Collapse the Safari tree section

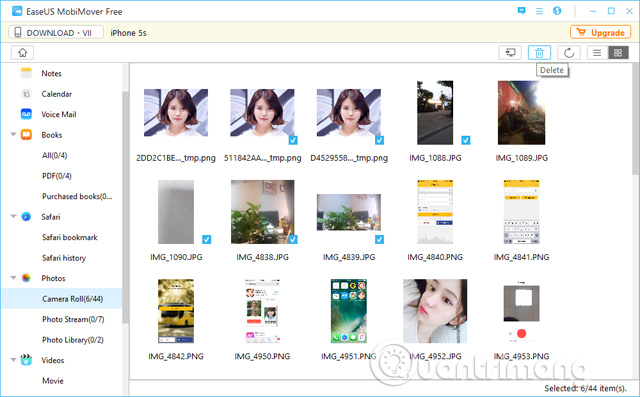tap(13, 216)
